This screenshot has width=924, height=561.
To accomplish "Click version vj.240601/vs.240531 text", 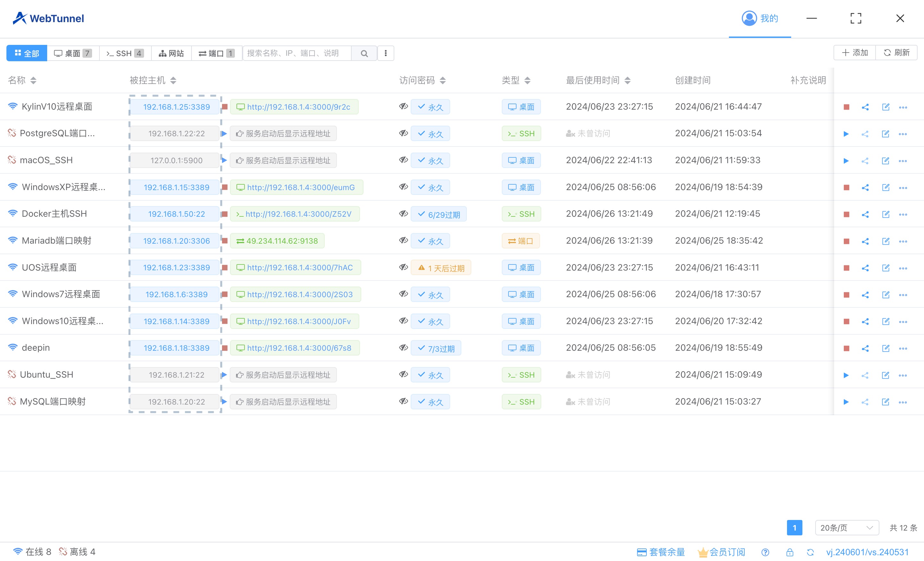I will (868, 552).
